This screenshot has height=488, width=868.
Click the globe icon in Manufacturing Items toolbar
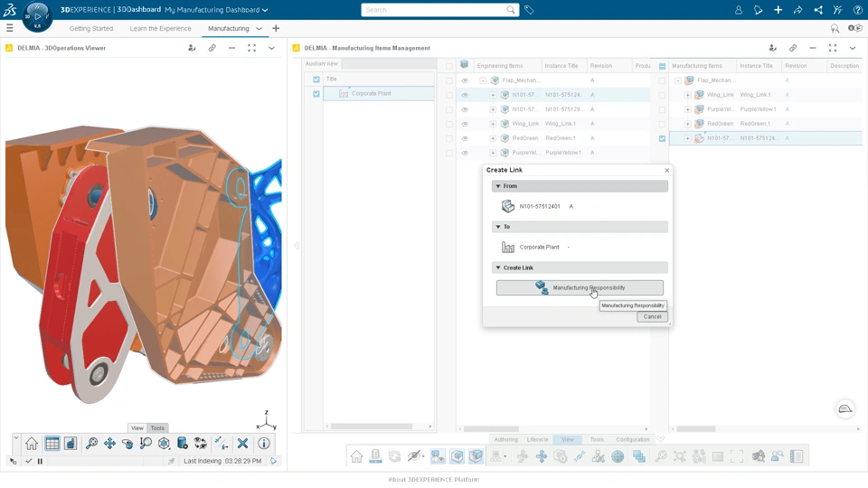click(618, 456)
